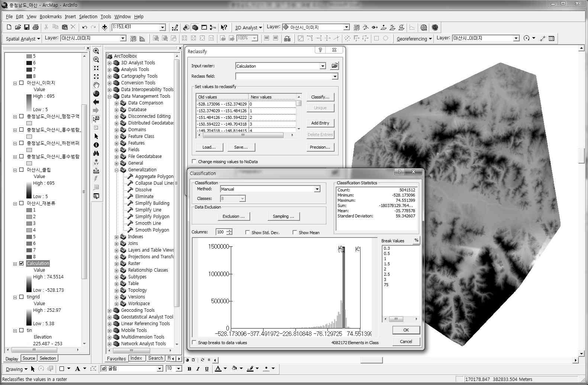This screenshot has height=385, width=588.
Task: Browse for input raster folder icon
Action: tap(335, 66)
